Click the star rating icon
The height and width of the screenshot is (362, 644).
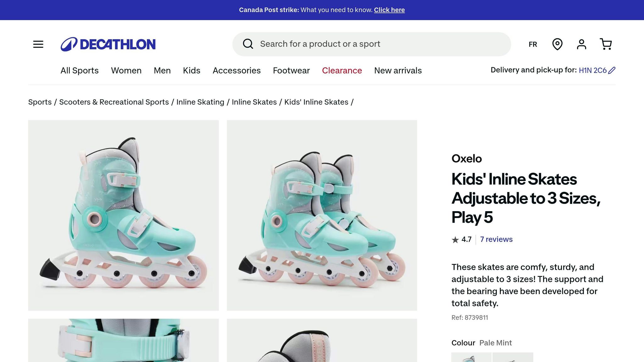click(x=455, y=240)
